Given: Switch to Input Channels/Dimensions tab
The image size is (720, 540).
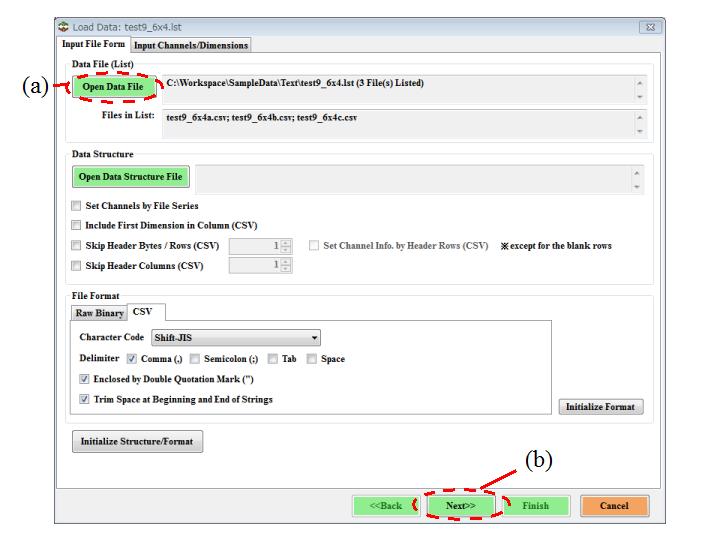Looking at the screenshot, I should [191, 45].
